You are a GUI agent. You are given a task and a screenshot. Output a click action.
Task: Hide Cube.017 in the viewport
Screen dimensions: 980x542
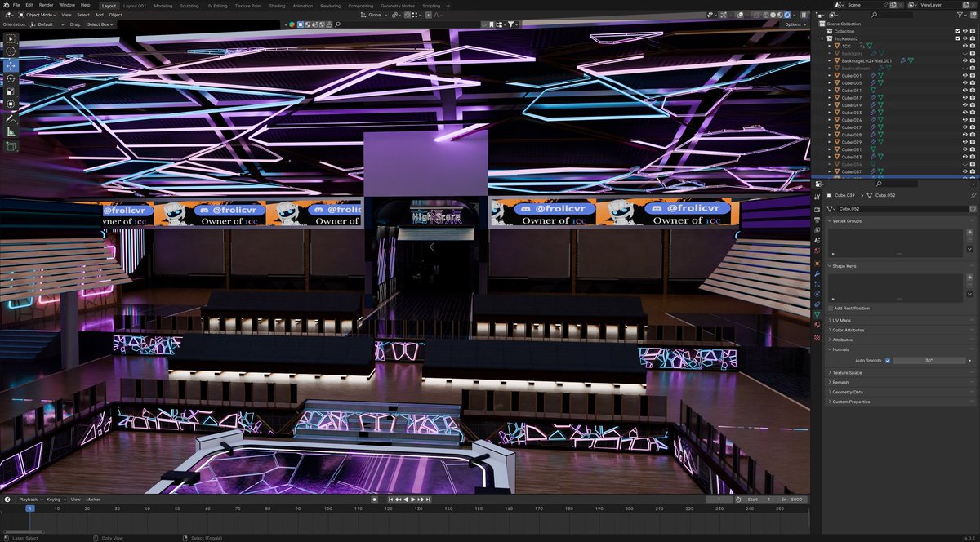(964, 98)
